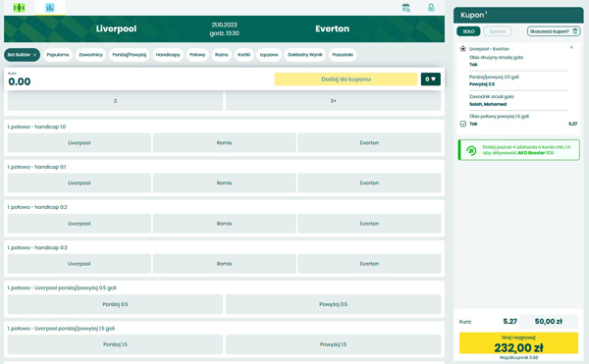589x364 pixels.
Task: Choose Everton in 1. połowa handicap 1:0
Action: (369, 143)
